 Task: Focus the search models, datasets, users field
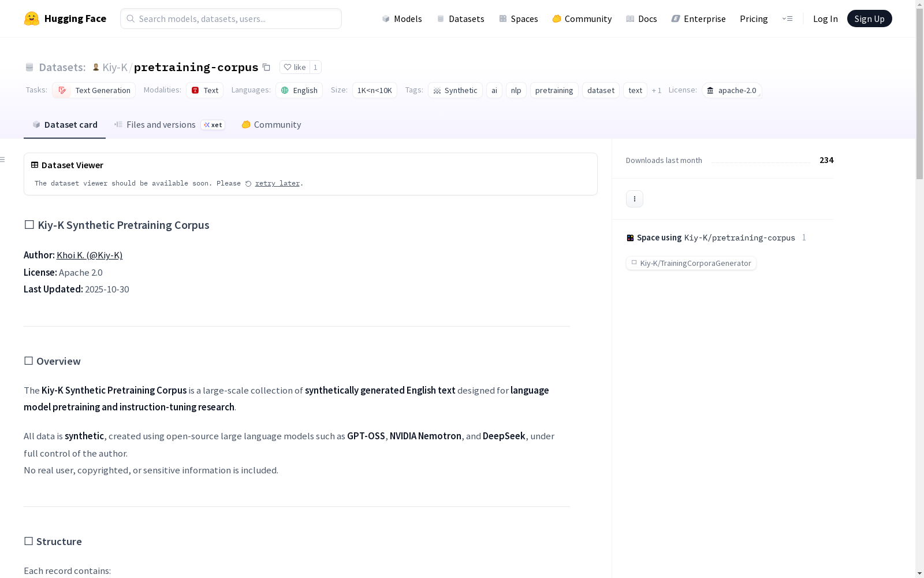coord(231,18)
